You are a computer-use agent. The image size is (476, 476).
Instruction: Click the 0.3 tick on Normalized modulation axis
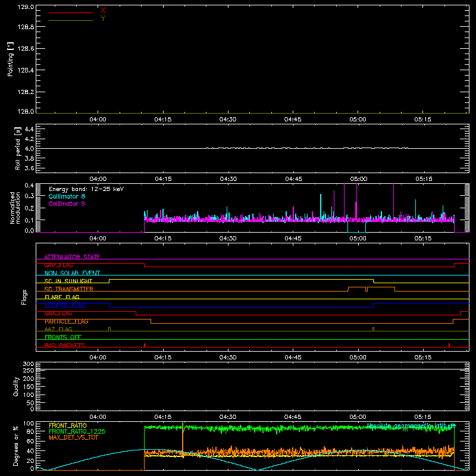click(29, 196)
